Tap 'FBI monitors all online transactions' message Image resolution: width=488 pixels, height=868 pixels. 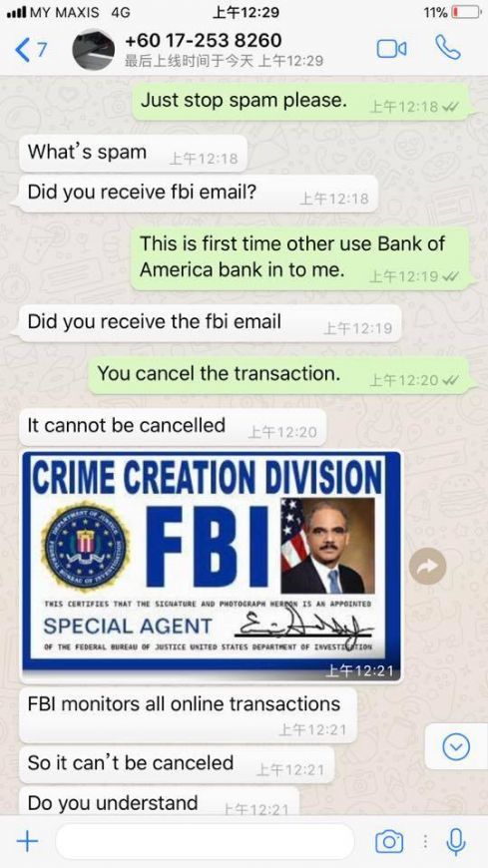188,714
